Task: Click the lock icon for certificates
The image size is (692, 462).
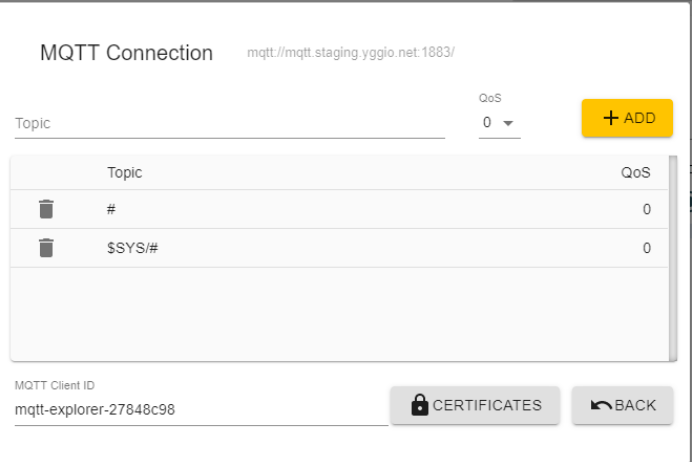Action: click(421, 405)
